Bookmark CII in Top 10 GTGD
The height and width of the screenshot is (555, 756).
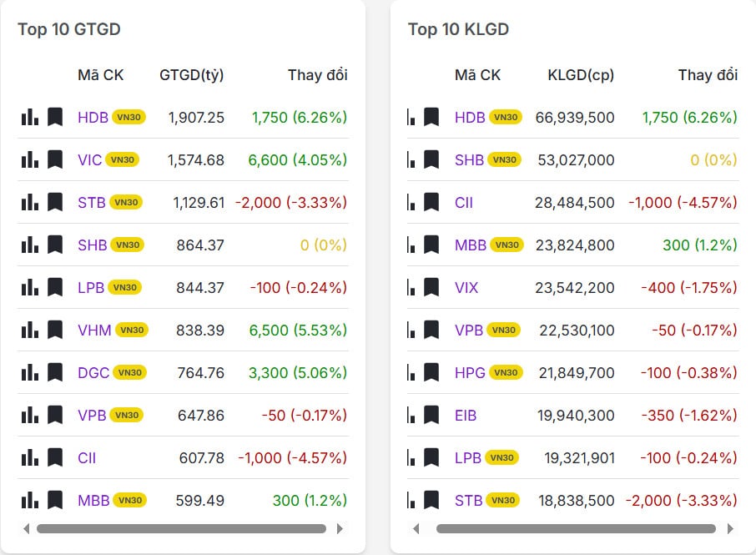point(55,457)
